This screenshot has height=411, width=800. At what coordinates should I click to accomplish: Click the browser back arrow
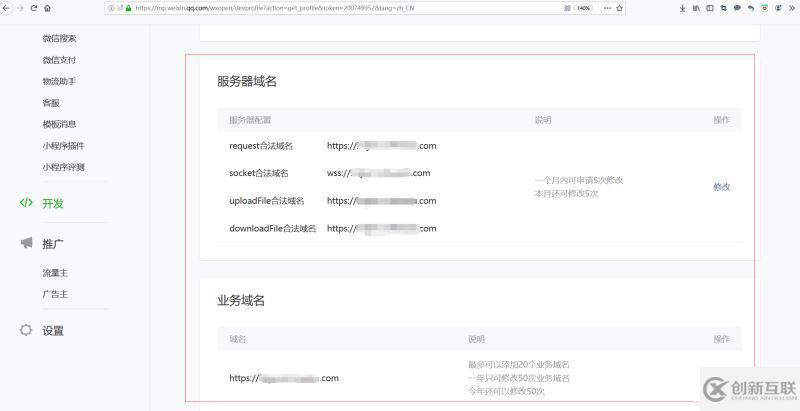(5, 8)
